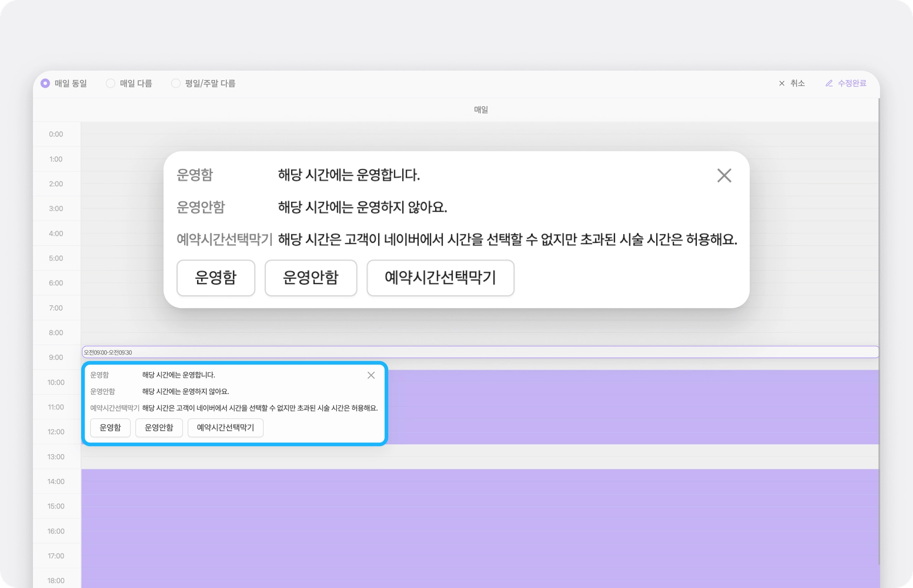The image size is (913, 588).
Task: Click small 예약시간선택막기 button in highlighted popup
Action: [225, 428]
